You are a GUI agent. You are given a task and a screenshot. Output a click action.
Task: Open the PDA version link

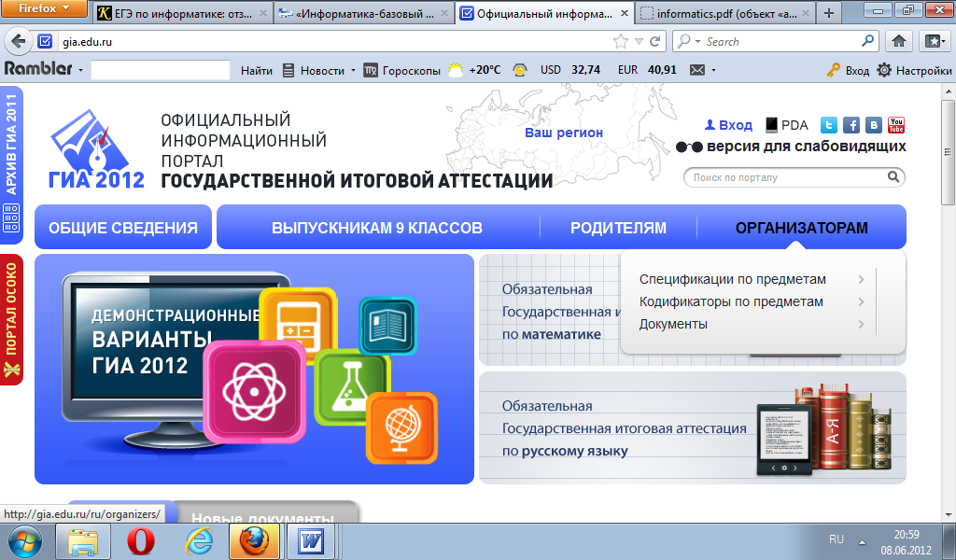point(787,125)
